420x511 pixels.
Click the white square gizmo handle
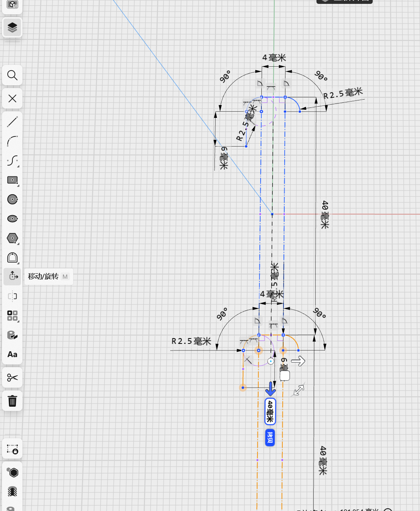click(285, 375)
